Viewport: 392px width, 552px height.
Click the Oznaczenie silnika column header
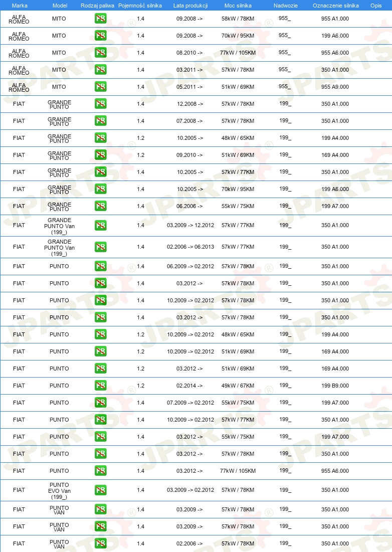[x=336, y=6]
